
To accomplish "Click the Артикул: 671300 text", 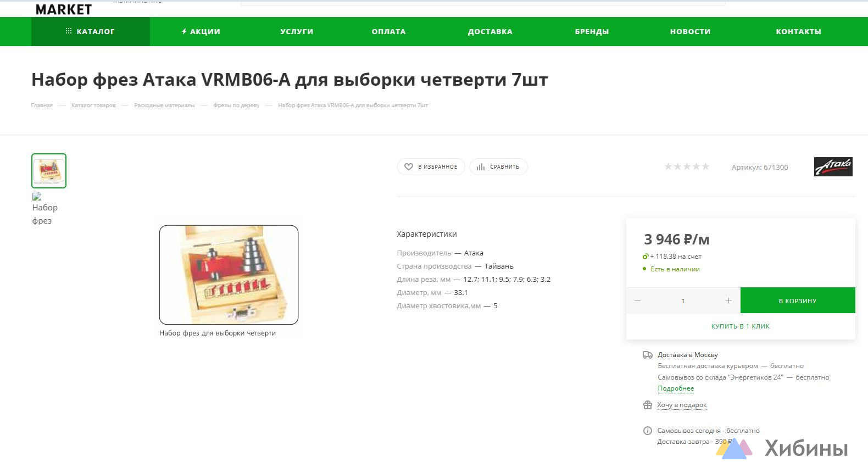I will (760, 167).
